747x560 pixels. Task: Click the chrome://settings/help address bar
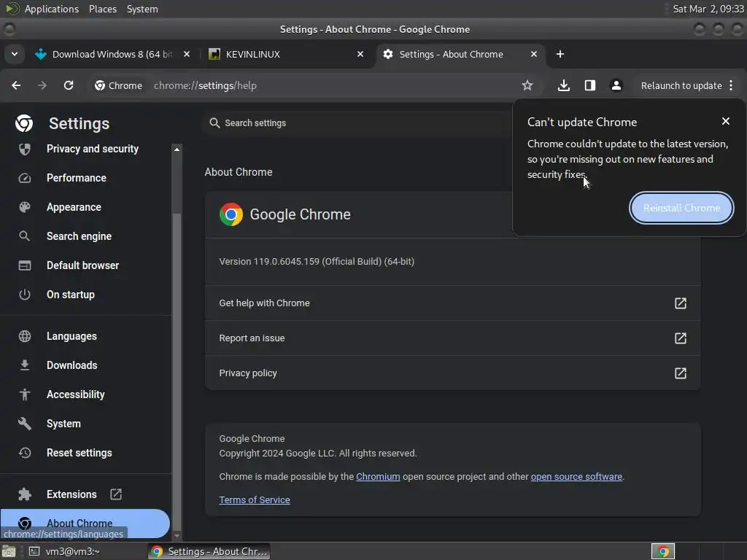(205, 86)
